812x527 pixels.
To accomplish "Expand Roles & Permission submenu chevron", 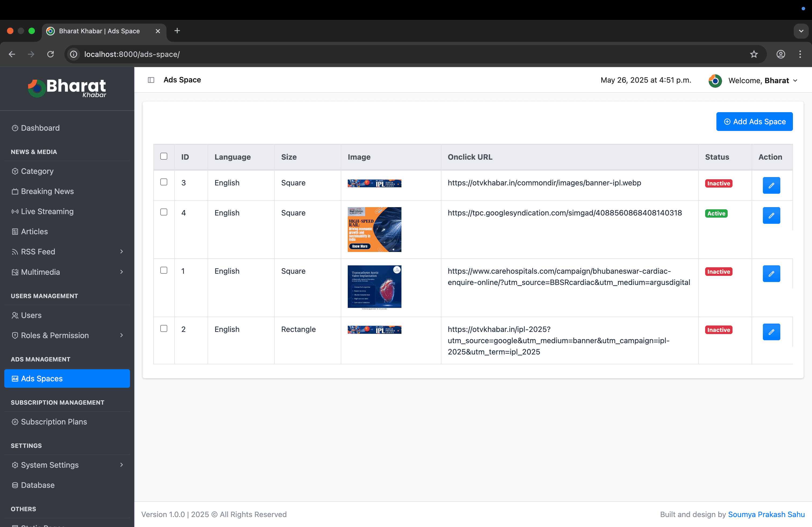I will [x=121, y=336].
